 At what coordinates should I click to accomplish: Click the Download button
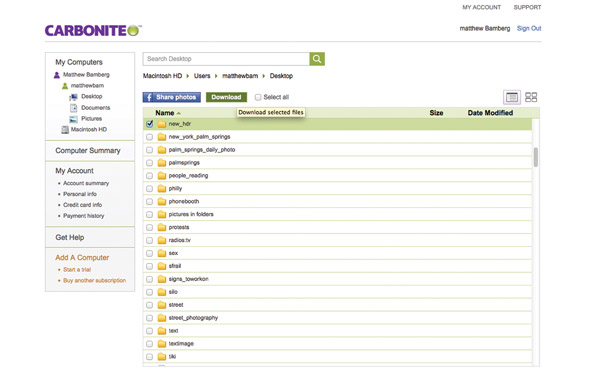(226, 97)
